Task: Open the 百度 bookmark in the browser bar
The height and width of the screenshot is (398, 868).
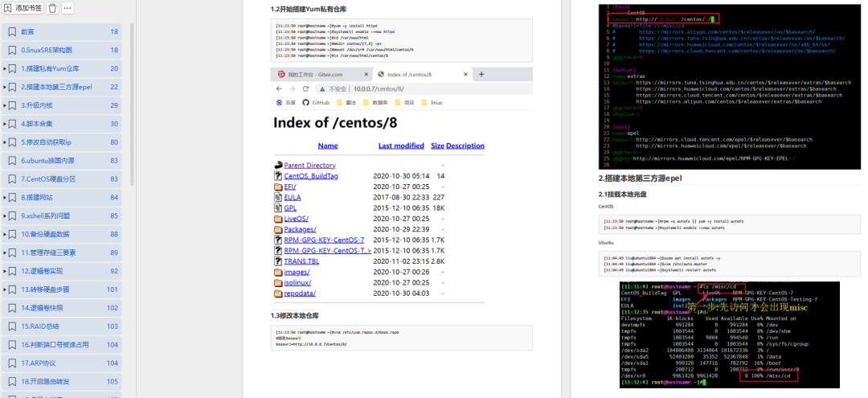Action: (286, 102)
